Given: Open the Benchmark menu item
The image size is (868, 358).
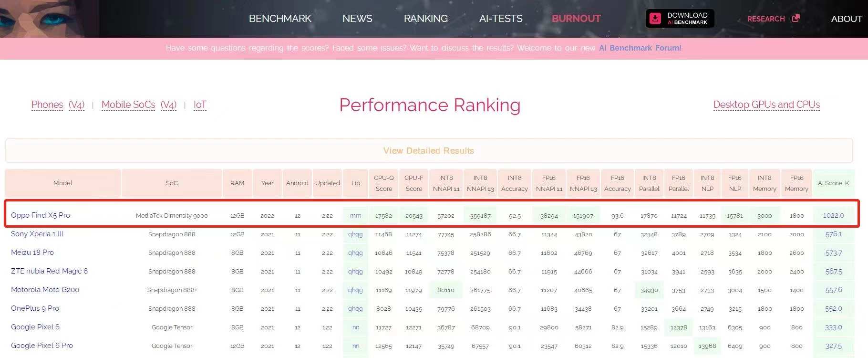Looking at the screenshot, I should coord(280,19).
